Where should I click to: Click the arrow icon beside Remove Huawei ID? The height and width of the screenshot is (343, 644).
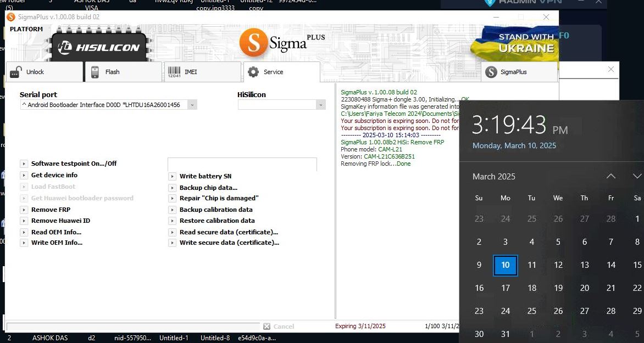pyautogui.click(x=24, y=221)
